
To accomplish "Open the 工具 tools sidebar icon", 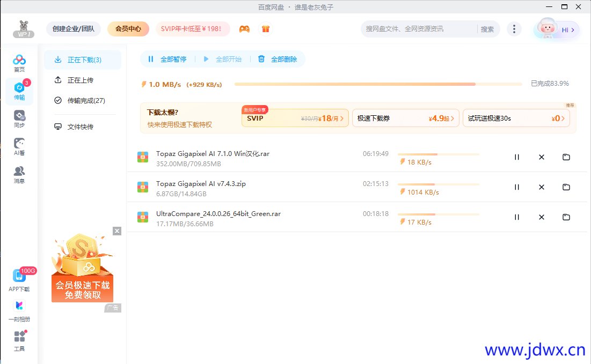I will (x=19, y=341).
